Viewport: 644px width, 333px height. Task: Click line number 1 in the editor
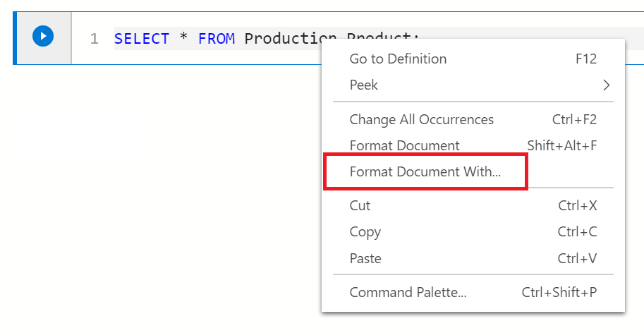[x=95, y=39]
